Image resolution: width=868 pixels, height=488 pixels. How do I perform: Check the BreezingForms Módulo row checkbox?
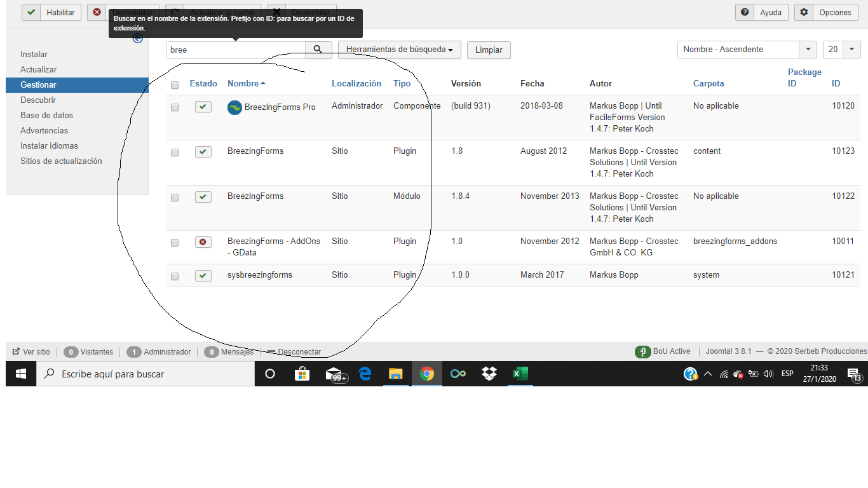(x=175, y=198)
